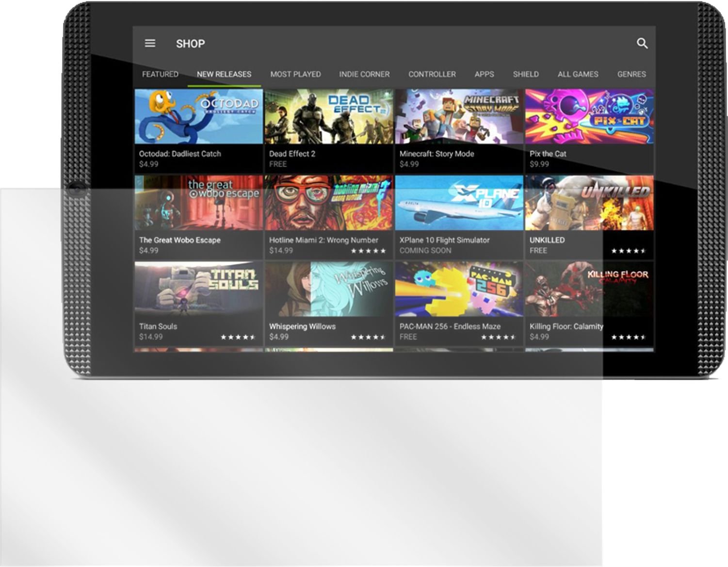Open the Whispering Willows artwork

click(x=329, y=289)
